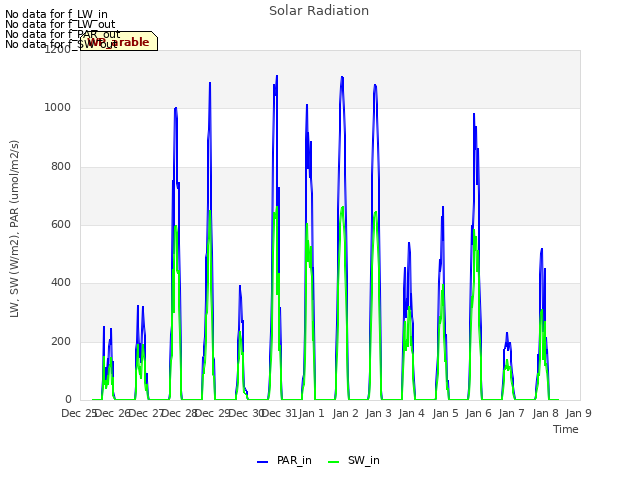Image resolution: width=640 pixels, height=480 pixels.
Task: Click the SW_in green legend swatch
Action: point(333,462)
